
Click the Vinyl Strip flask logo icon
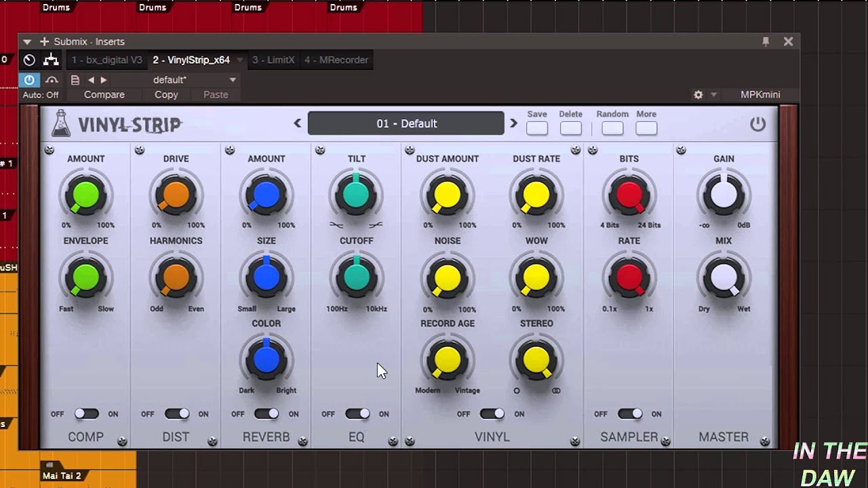click(x=61, y=123)
